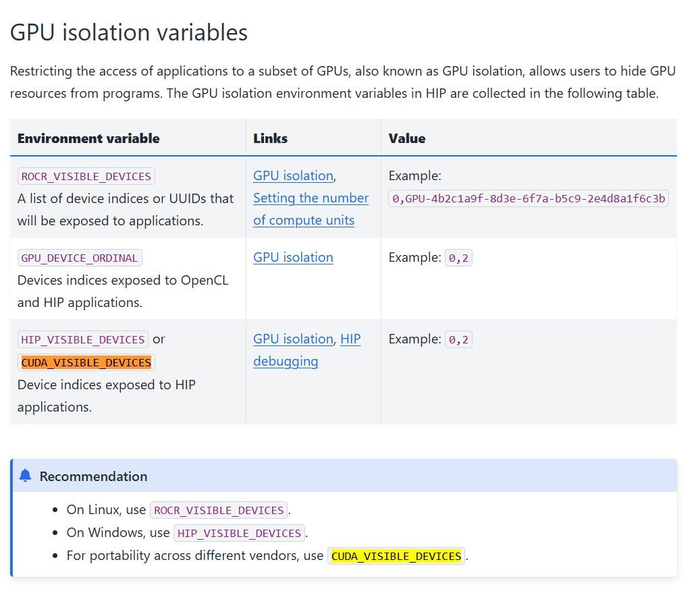
Task: Open the Setting the number of compute units link
Action: pos(311,208)
